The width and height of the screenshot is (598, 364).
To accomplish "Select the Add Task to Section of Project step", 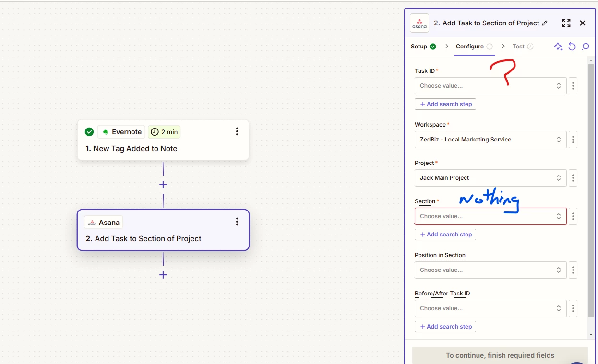I will [x=163, y=230].
